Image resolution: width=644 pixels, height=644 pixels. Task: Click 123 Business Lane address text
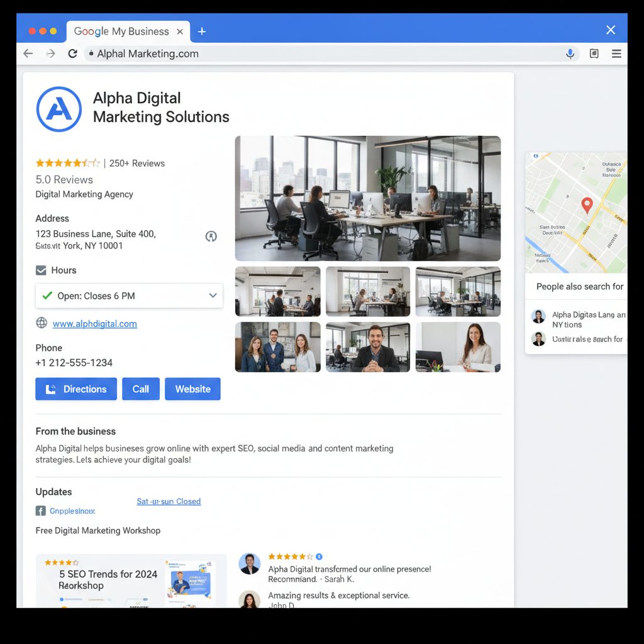point(96,240)
